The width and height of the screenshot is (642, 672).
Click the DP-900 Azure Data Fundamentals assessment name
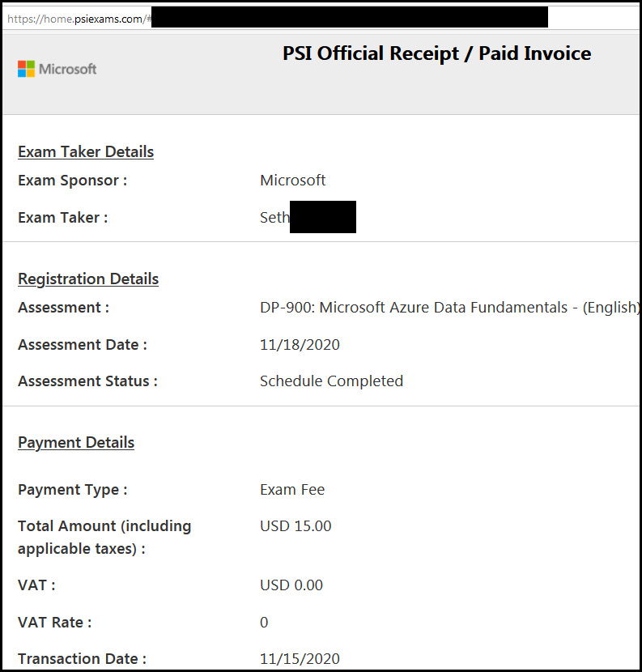tap(449, 308)
